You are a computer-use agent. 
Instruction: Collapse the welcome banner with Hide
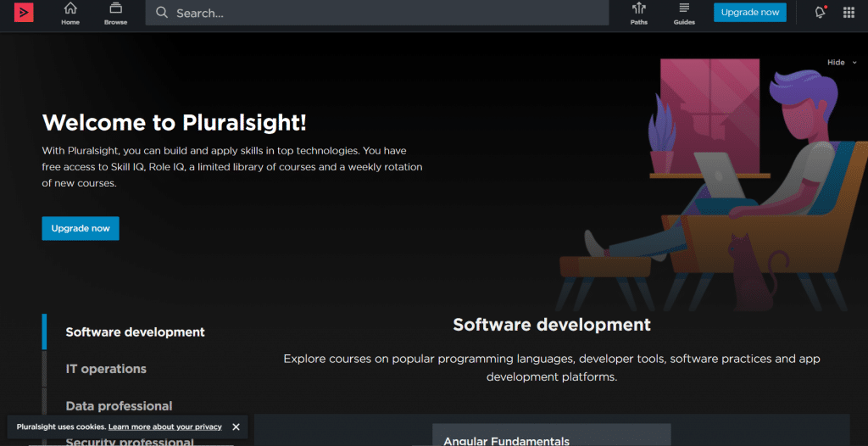(x=842, y=63)
